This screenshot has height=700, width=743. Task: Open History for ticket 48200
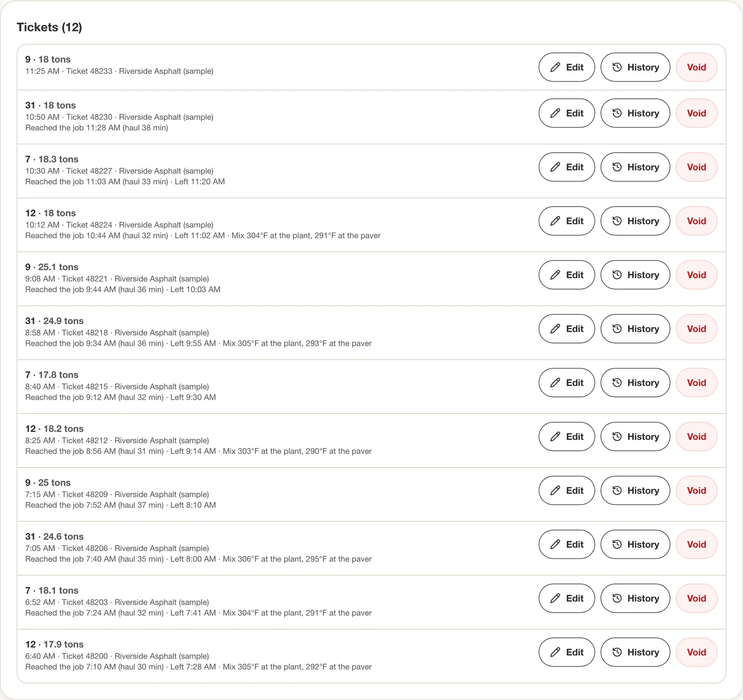[x=635, y=652]
